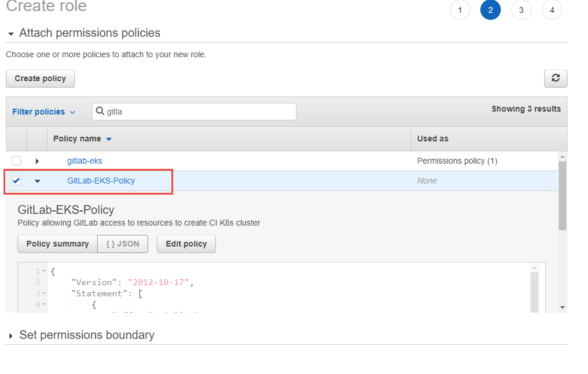Click the policy list scrollbar thumb

[x=562, y=195]
